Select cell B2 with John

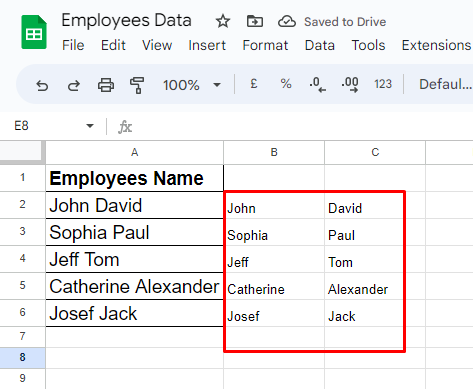pyautogui.click(x=274, y=205)
